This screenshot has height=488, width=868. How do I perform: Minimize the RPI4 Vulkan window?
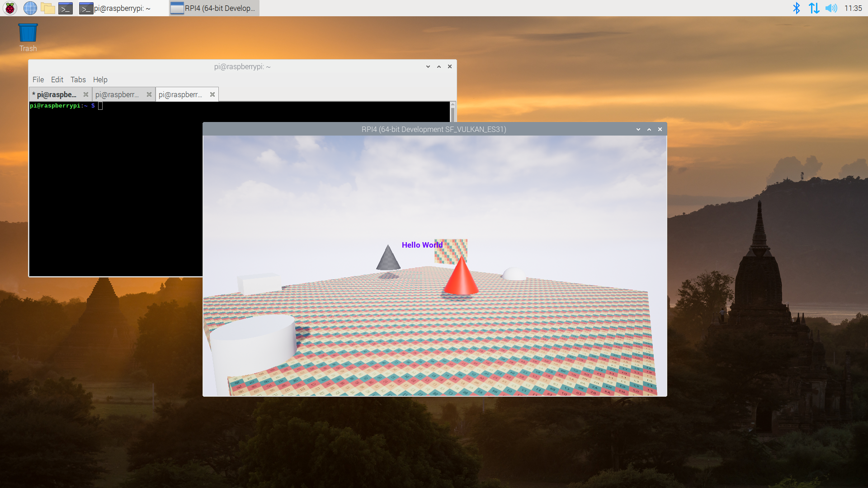[638, 129]
